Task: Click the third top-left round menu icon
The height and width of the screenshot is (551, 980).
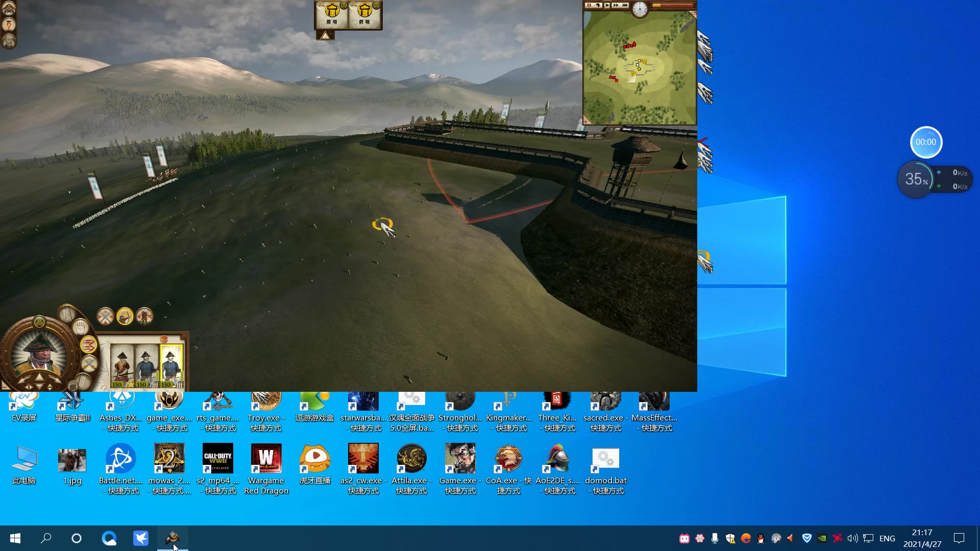Action: (9, 41)
